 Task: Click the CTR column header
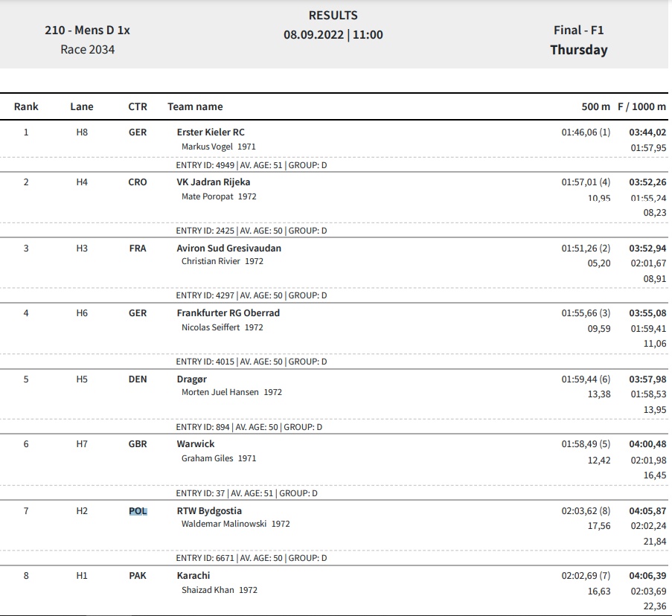138,106
